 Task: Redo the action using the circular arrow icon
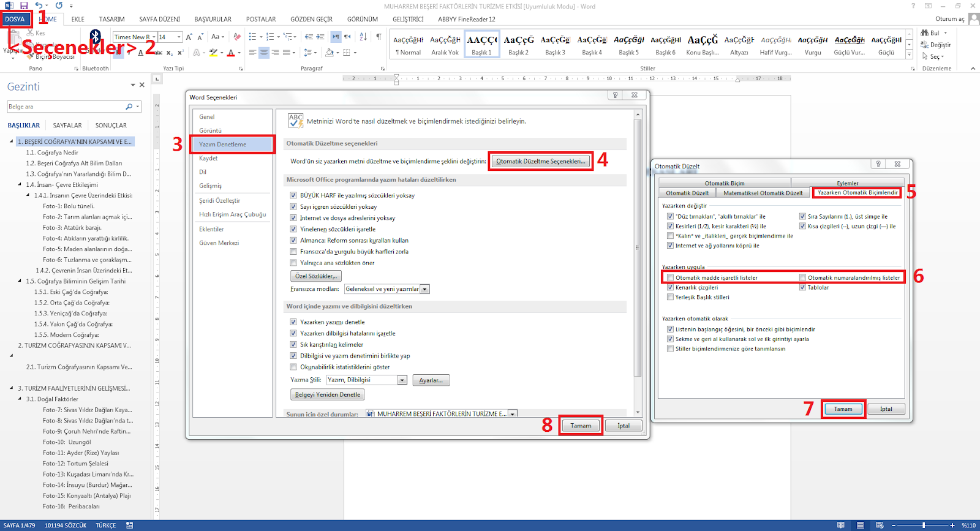pos(59,6)
